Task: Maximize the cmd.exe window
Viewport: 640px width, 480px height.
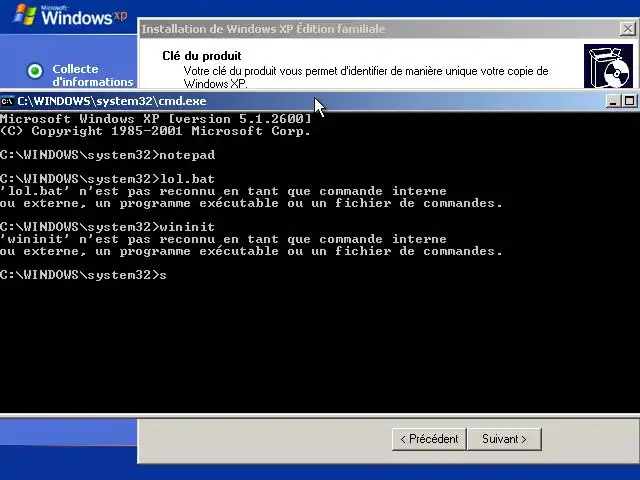Action: tap(629, 101)
